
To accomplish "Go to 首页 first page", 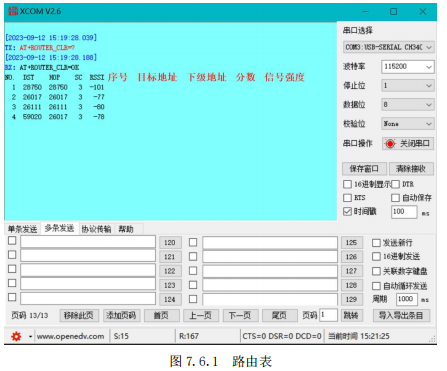I will (x=162, y=315).
